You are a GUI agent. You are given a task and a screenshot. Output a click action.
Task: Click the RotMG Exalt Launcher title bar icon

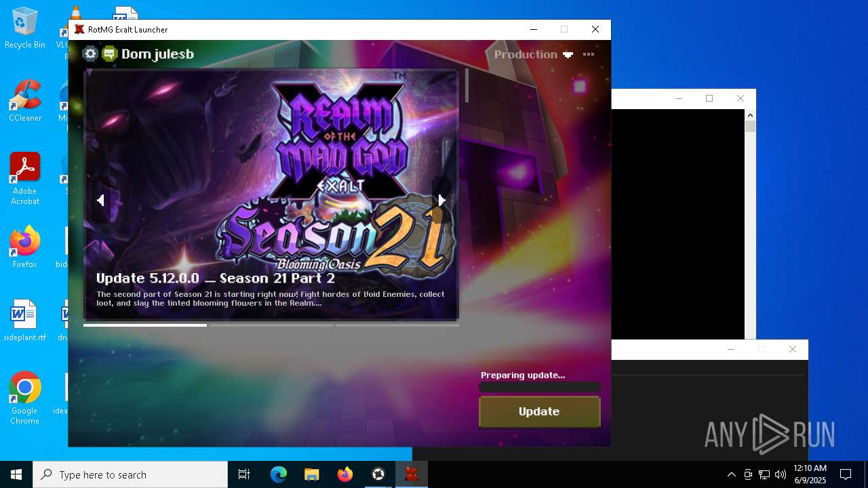79,29
